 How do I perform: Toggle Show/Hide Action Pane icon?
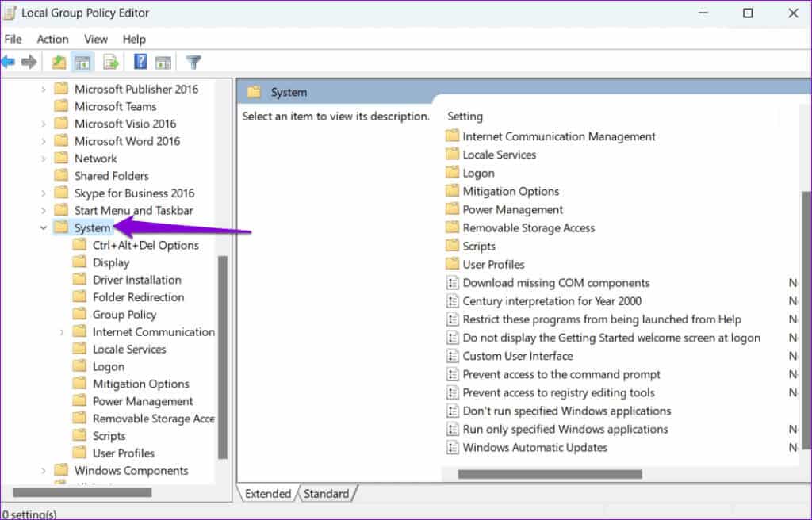pyautogui.click(x=163, y=63)
